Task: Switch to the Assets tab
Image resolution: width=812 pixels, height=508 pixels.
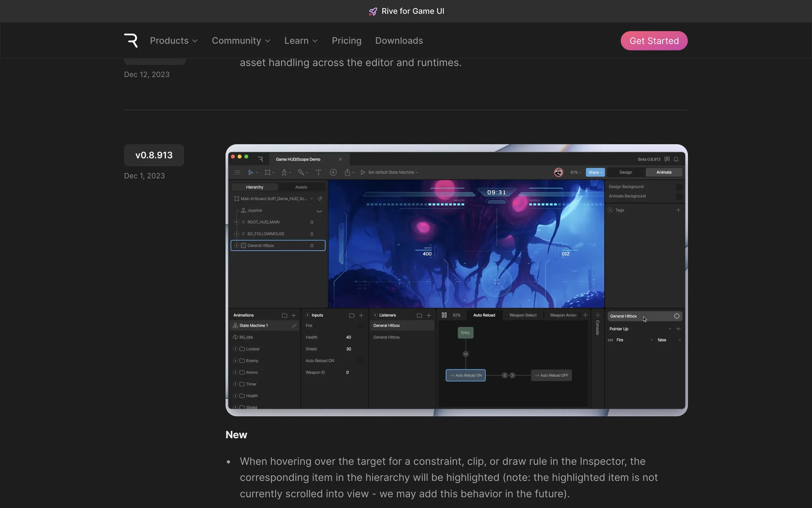Action: pyautogui.click(x=301, y=187)
